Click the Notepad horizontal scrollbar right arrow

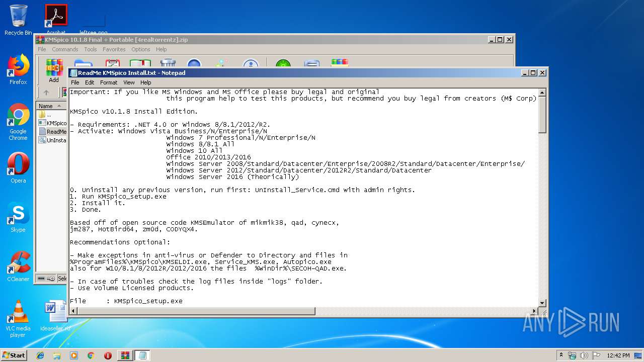534,311
